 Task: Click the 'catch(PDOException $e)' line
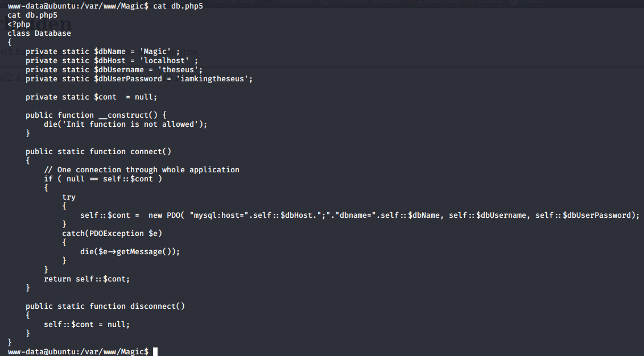112,233
